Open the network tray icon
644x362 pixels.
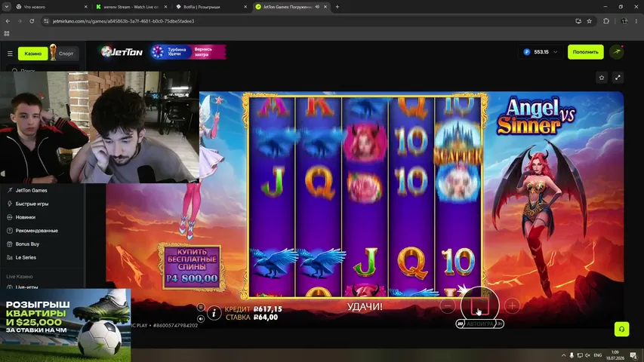click(580, 355)
